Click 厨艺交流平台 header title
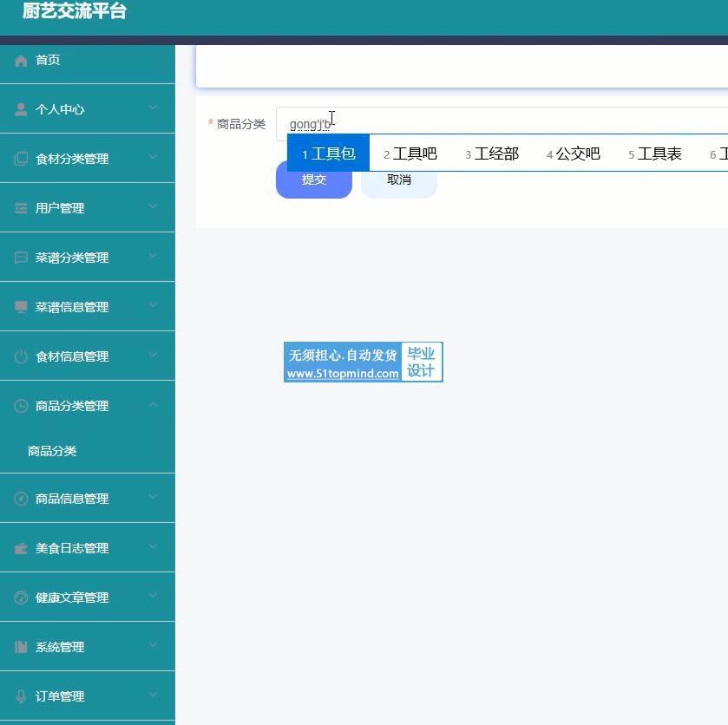Screen dimensions: 728x725 (75, 10)
